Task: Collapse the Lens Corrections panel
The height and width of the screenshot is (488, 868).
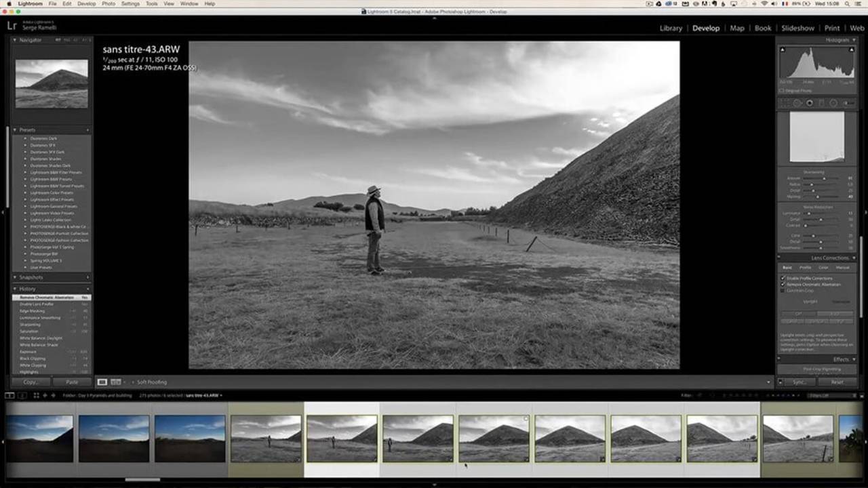Action: [x=853, y=258]
